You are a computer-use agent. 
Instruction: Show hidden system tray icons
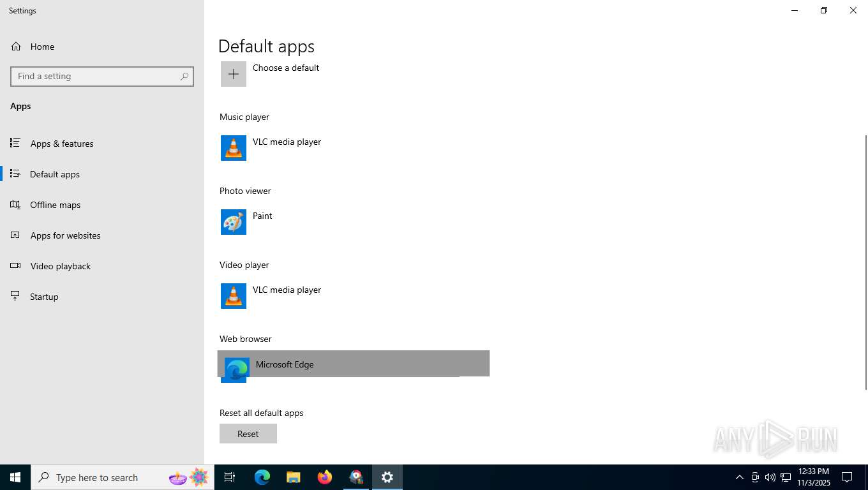(x=740, y=477)
